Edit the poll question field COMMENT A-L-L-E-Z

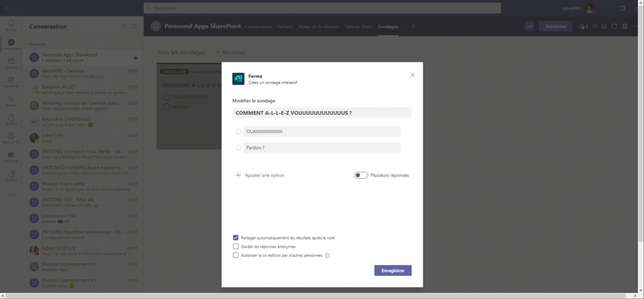[322, 113]
